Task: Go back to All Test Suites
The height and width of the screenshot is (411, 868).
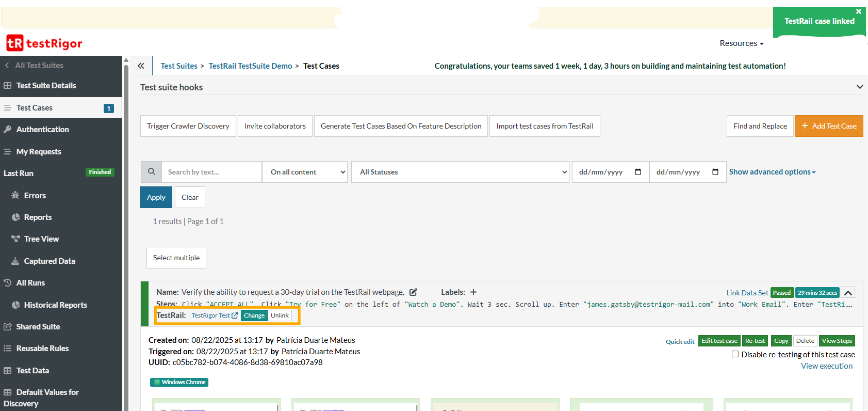Action: [34, 66]
